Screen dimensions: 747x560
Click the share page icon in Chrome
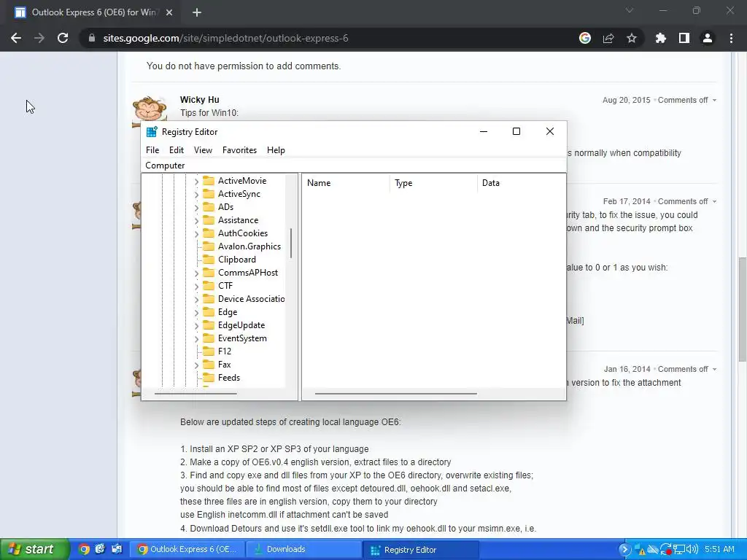608,38
